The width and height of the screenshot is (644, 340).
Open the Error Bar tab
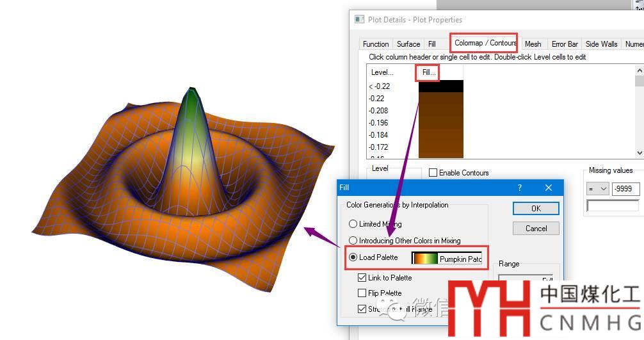coord(565,44)
